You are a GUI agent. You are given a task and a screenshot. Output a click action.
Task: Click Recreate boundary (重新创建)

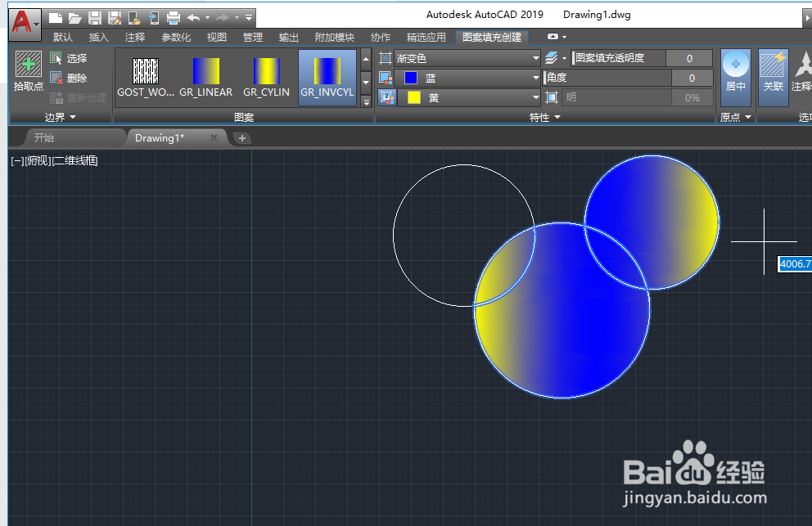79,98
